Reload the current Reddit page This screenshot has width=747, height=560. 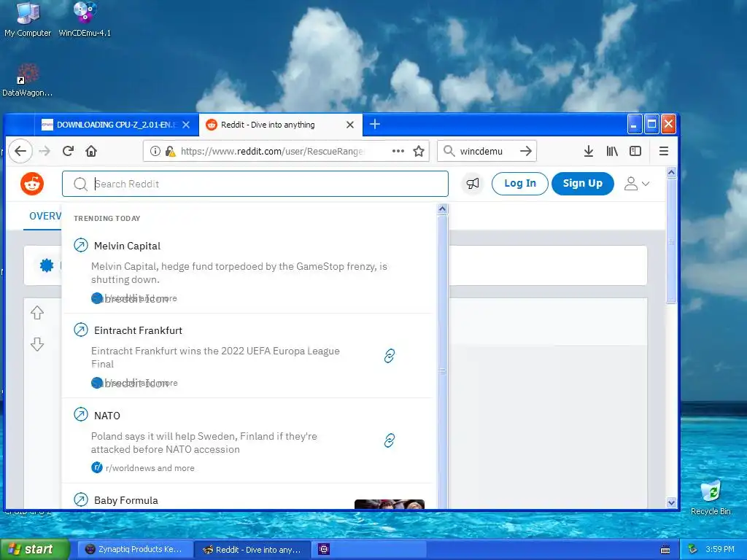[68, 151]
